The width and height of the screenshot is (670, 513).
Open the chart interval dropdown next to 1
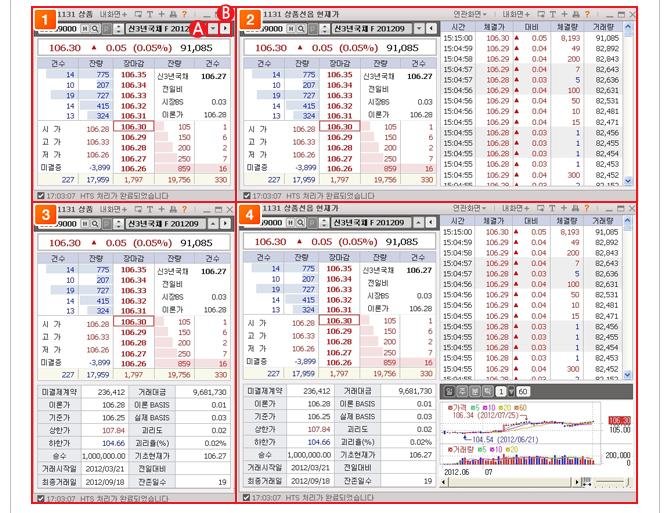(511, 391)
